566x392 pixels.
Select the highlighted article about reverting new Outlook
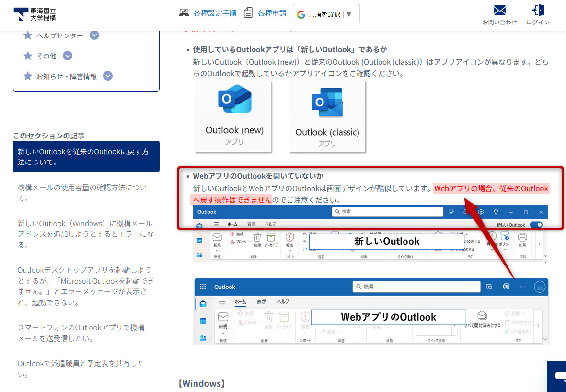coord(86,157)
